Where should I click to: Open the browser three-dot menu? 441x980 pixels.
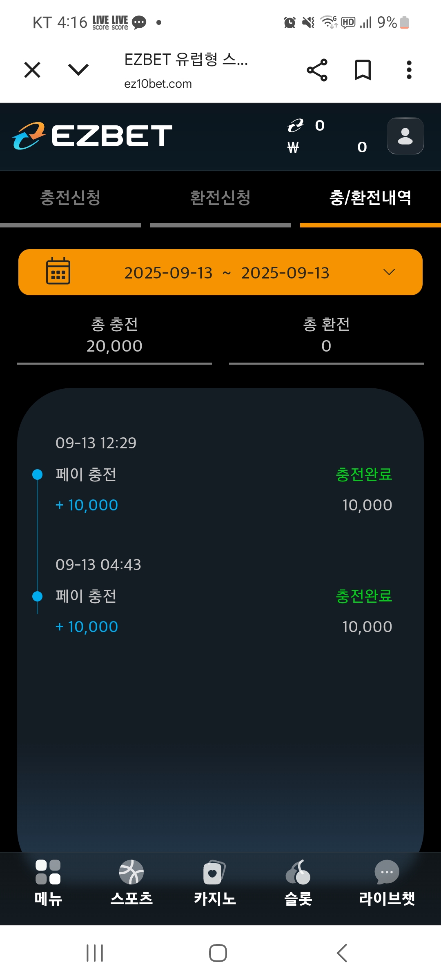pos(409,70)
